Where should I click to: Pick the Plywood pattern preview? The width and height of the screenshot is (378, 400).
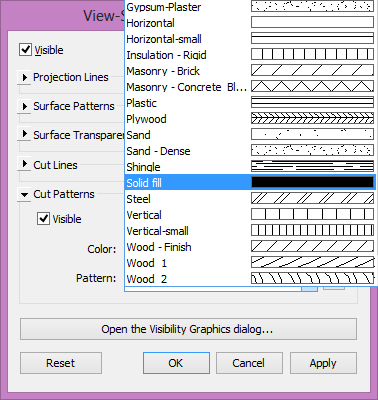[312, 118]
